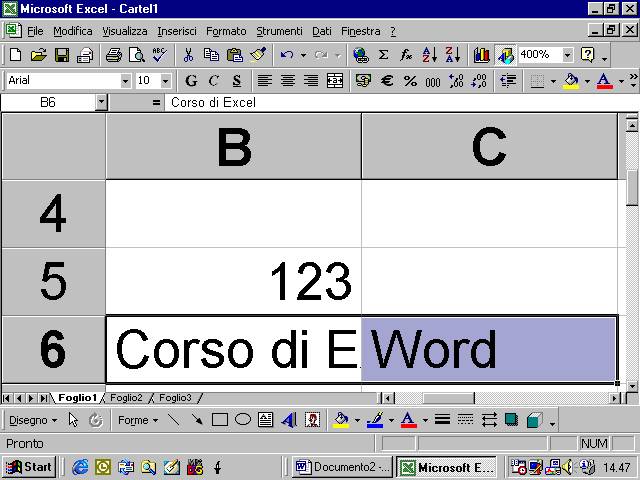The height and width of the screenshot is (480, 640).
Task: Toggle Underline (S) formatting
Action: [x=237, y=80]
